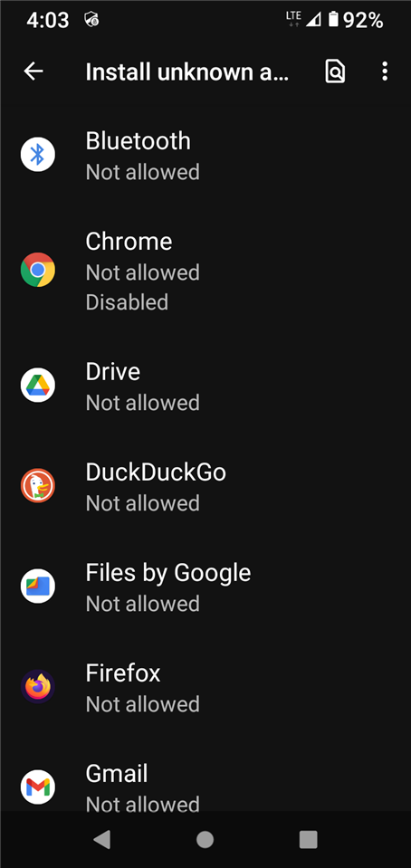The height and width of the screenshot is (868, 411).
Task: Tap the square recent apps button
Action: pos(308,840)
